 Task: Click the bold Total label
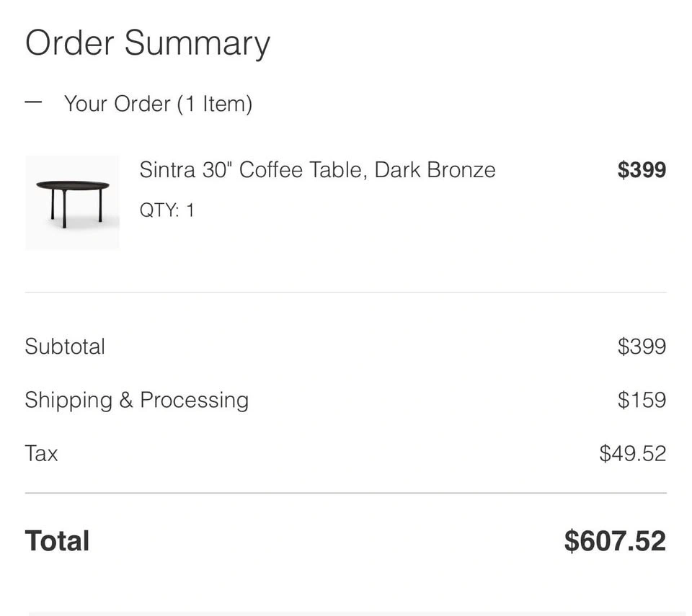(57, 541)
